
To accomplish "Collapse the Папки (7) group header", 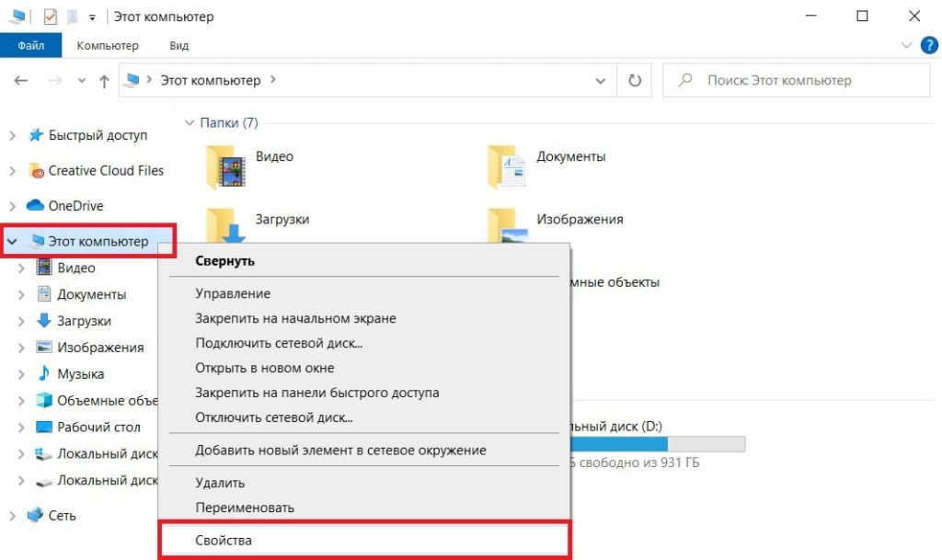I will click(x=190, y=123).
